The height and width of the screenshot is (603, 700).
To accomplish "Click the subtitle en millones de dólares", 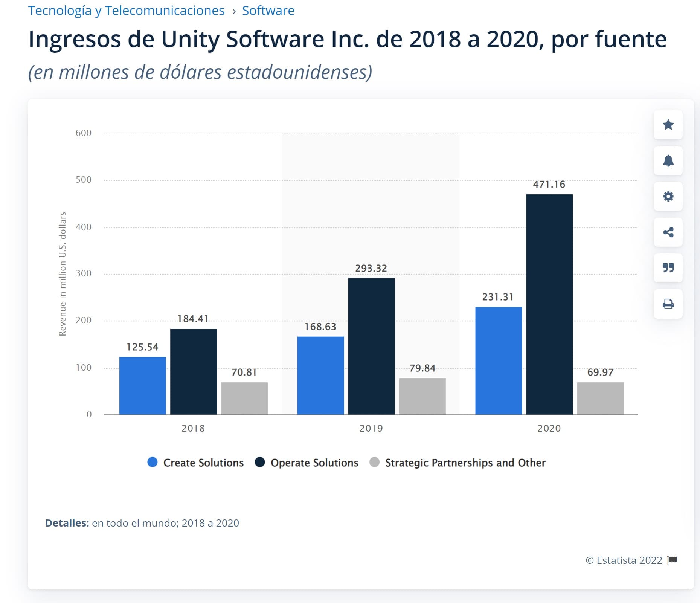I will click(200, 72).
